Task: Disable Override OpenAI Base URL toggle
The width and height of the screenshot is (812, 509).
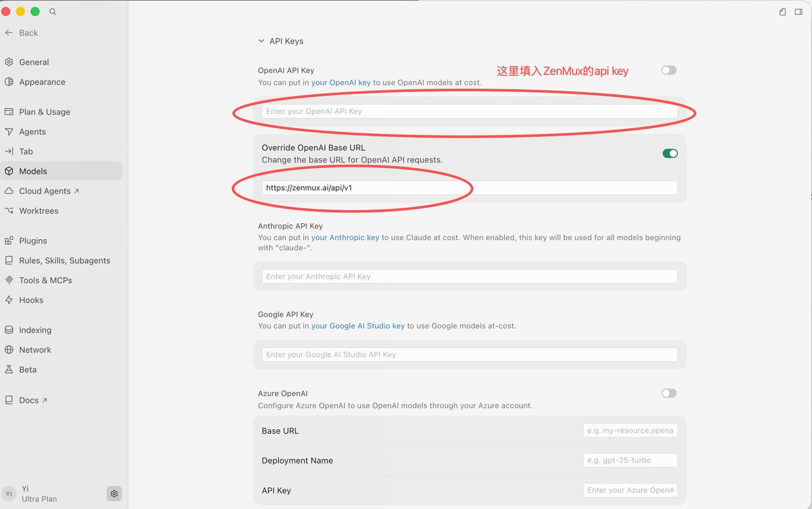Action: click(670, 153)
